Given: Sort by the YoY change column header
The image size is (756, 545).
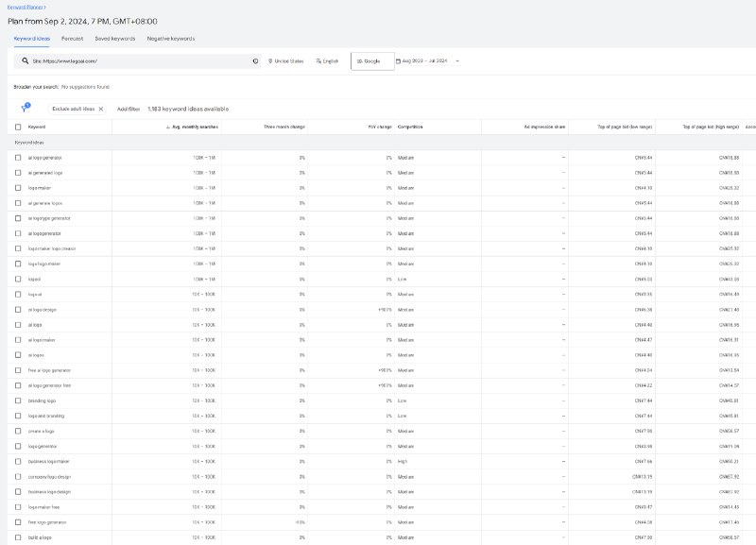Looking at the screenshot, I should coord(380,127).
